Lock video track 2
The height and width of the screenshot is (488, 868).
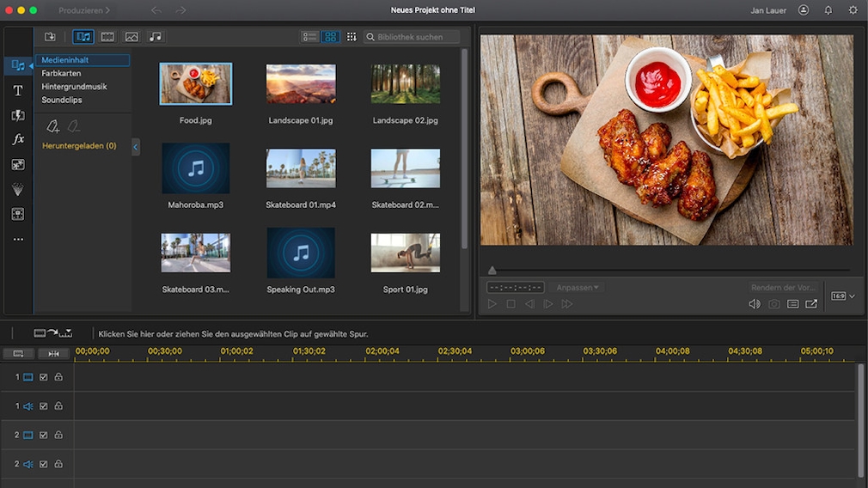tap(58, 436)
